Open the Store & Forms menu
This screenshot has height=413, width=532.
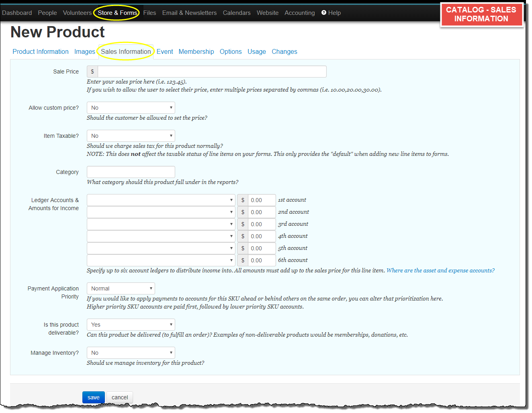[x=117, y=13]
